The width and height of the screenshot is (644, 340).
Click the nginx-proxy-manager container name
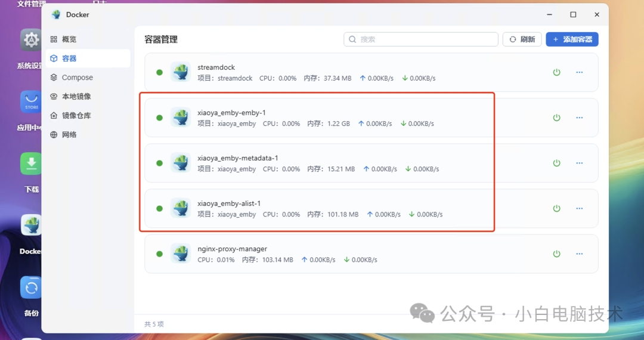[232, 249]
